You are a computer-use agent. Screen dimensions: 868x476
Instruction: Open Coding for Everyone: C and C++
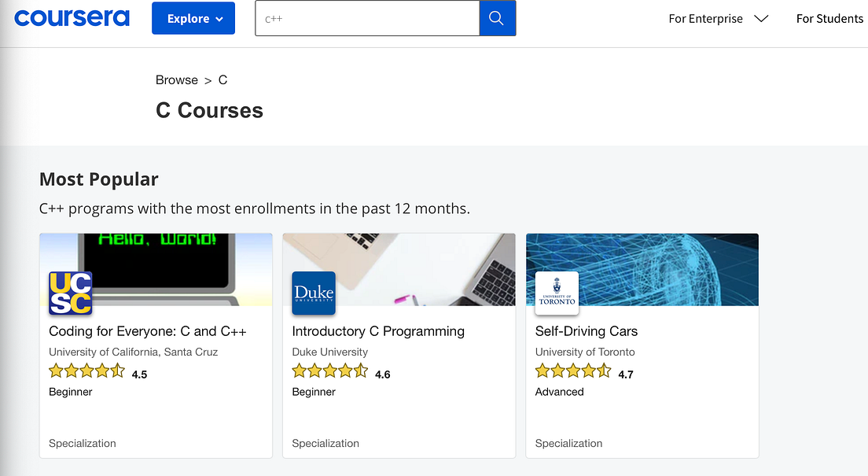(147, 331)
